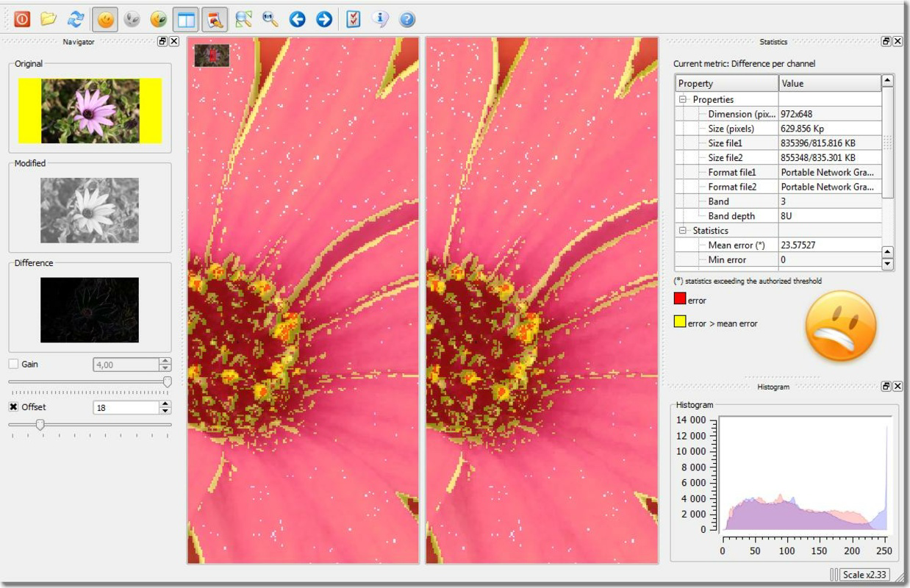
Task: Select the orange smiley face toolbar icon
Action: (x=106, y=19)
